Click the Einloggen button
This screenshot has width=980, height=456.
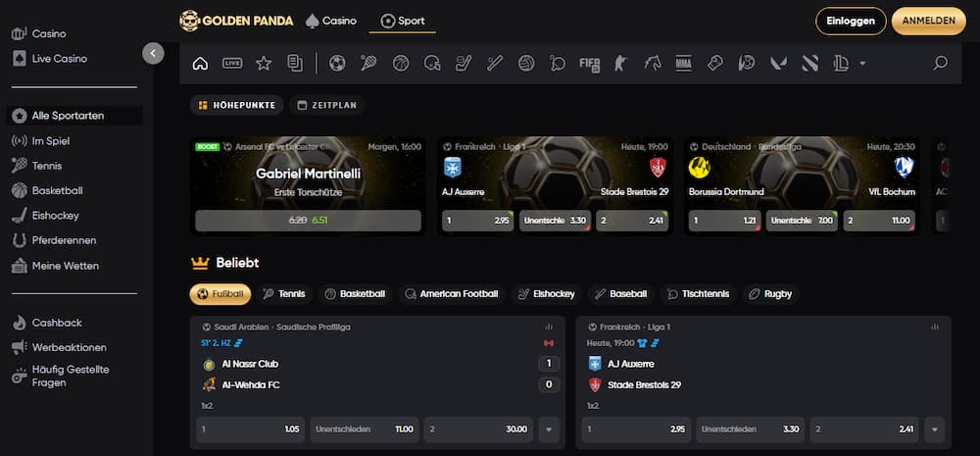[x=851, y=21]
